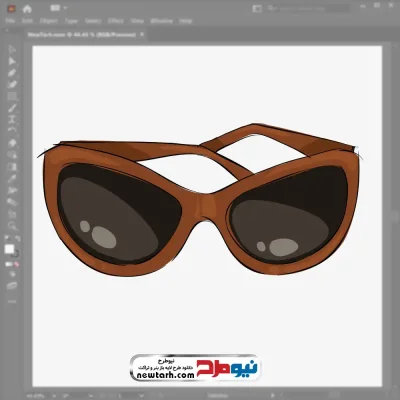Open the arrange documents dropdown arrow

click(65, 8)
